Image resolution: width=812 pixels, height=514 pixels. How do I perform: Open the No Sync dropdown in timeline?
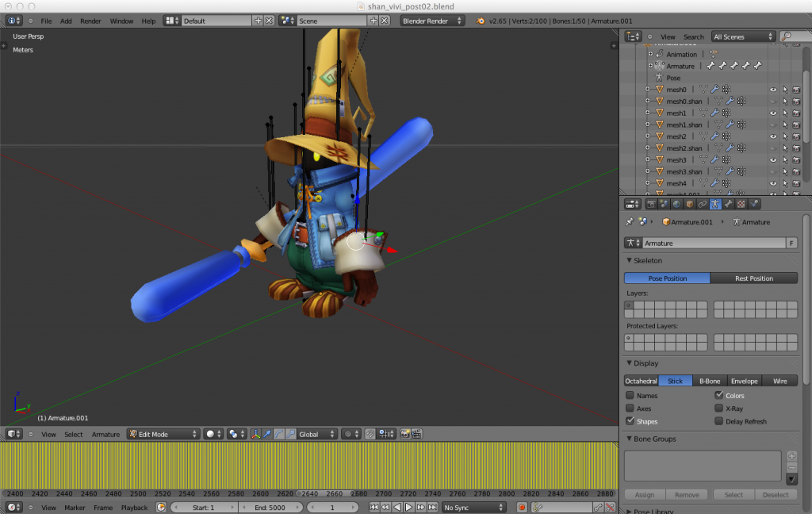473,508
